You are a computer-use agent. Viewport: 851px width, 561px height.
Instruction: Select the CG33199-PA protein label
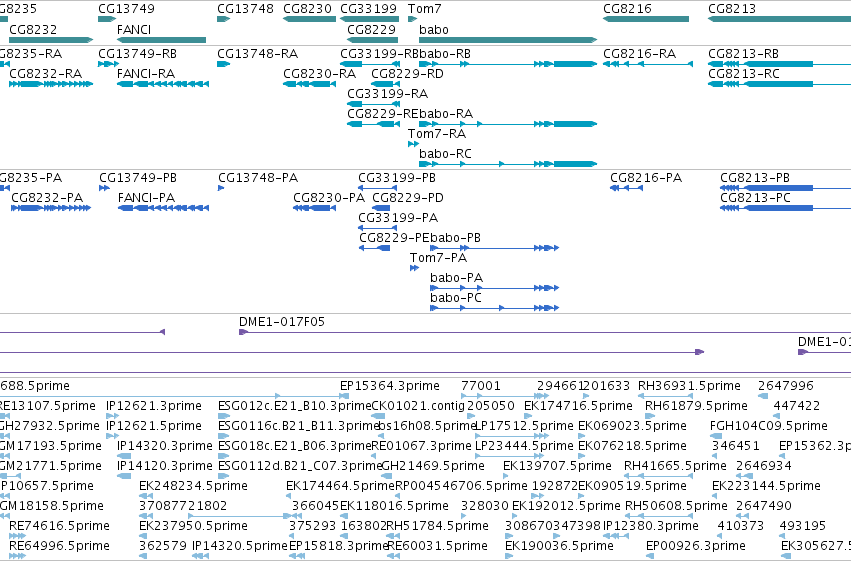point(398,218)
